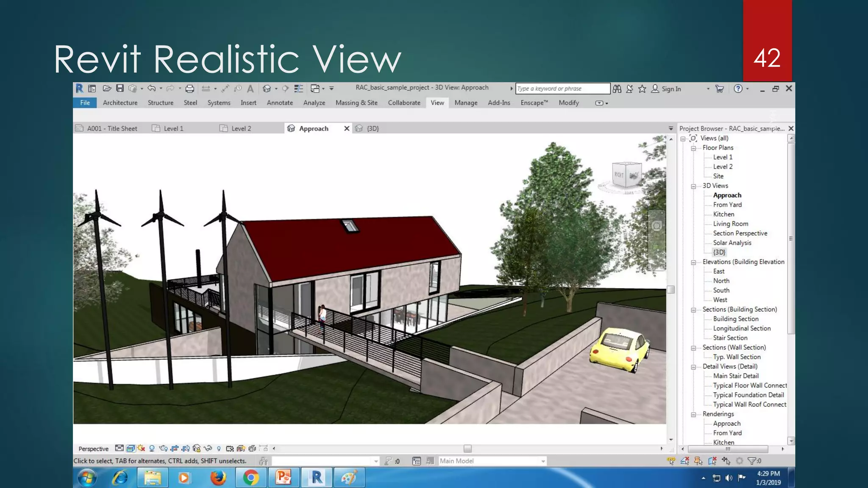Open the default 3D view house icon
Image resolution: width=868 pixels, height=488 pixels.
click(x=267, y=89)
